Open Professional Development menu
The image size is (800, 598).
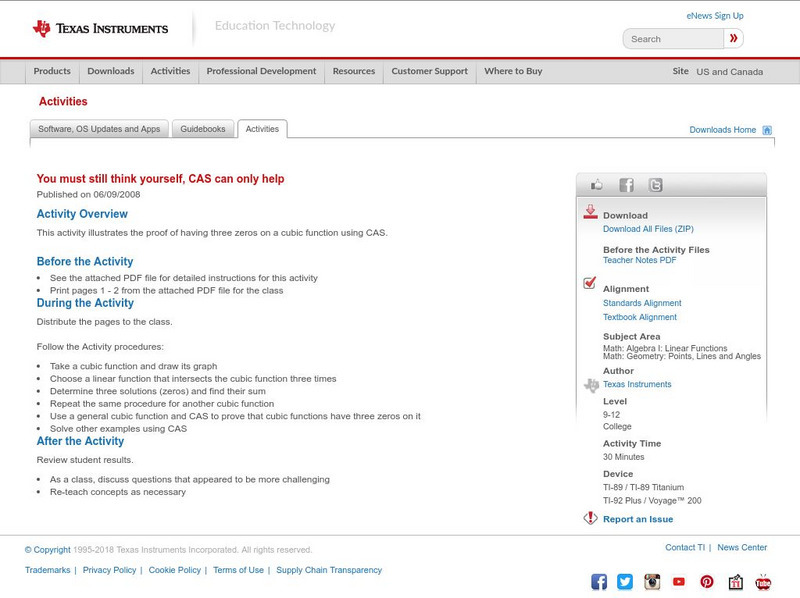point(261,71)
